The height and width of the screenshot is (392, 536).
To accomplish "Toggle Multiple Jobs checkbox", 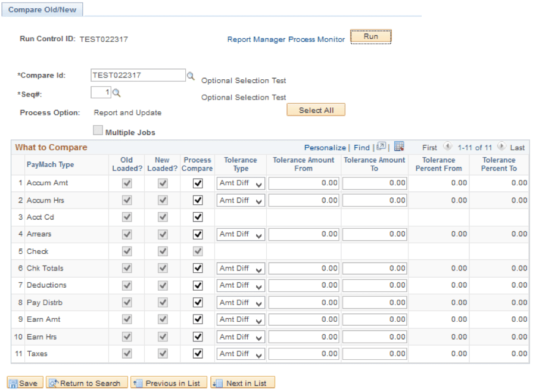I will pos(98,130).
